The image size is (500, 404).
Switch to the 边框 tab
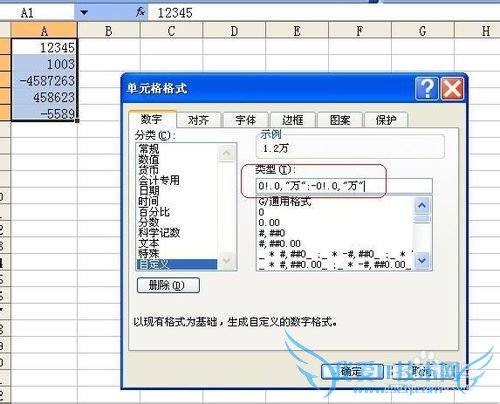(x=293, y=120)
